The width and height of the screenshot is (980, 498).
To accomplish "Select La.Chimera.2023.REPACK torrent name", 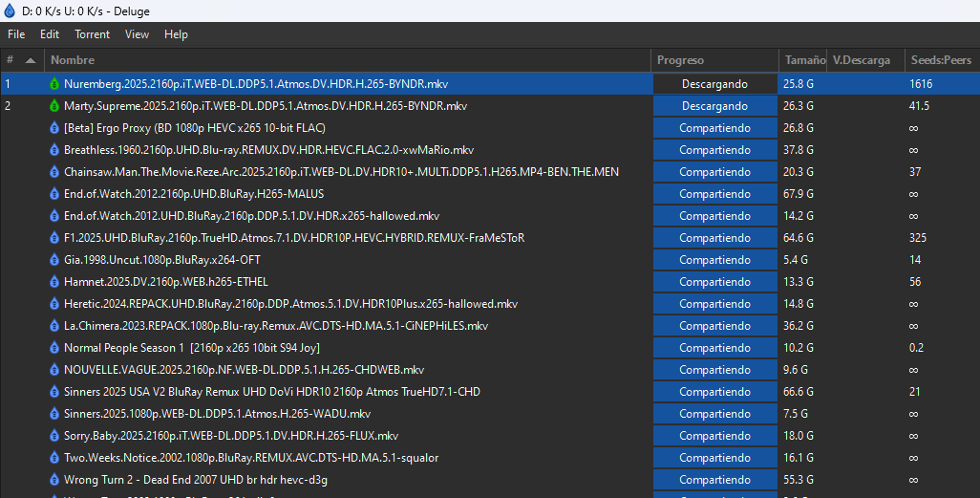I will tap(276, 325).
